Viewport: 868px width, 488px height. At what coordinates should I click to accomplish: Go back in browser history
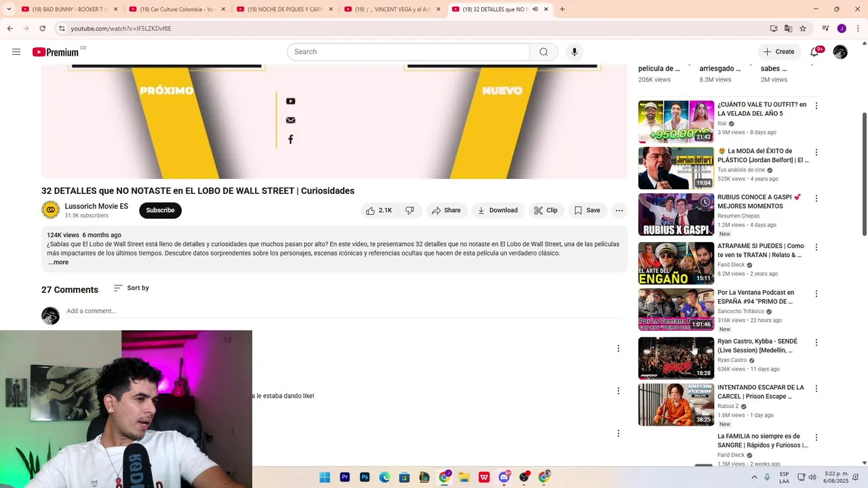pos(9,28)
